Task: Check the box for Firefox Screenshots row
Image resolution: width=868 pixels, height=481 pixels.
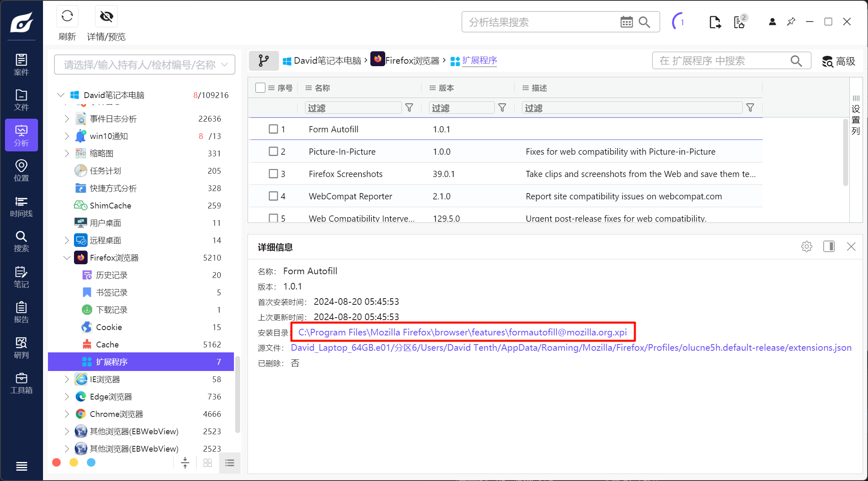Action: 273,174
